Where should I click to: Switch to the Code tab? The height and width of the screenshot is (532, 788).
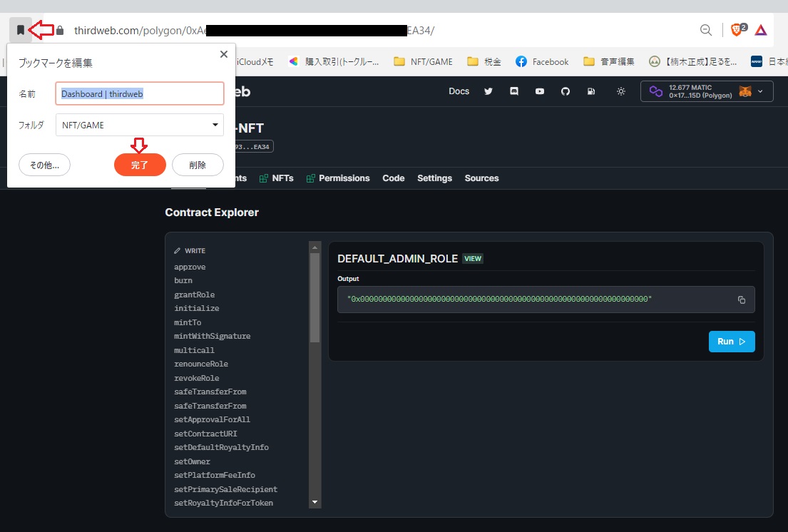[393, 178]
